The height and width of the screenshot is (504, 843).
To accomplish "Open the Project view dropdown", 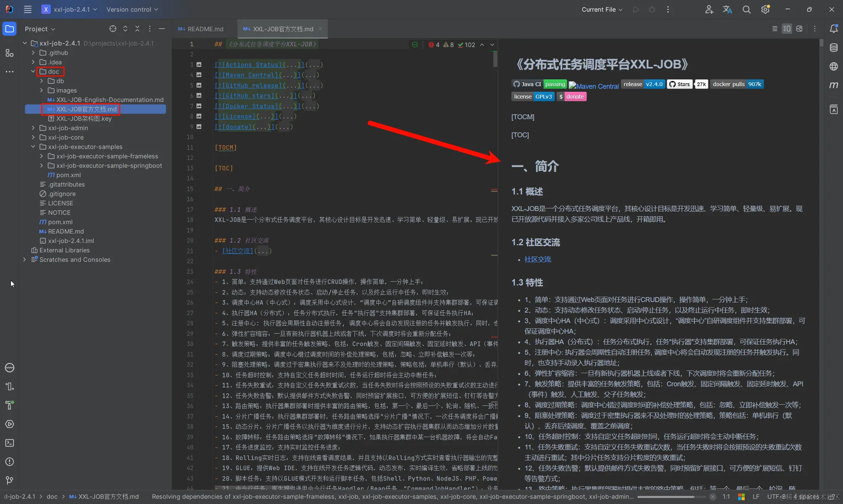I will [x=40, y=29].
